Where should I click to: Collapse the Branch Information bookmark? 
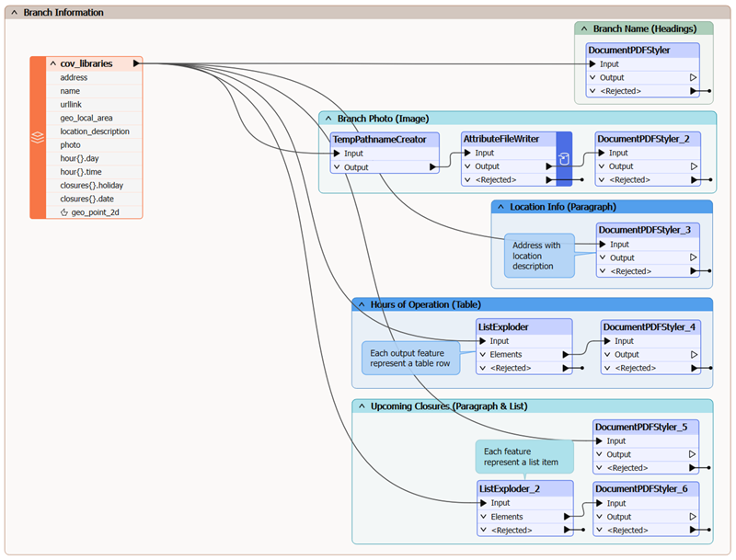click(x=14, y=13)
